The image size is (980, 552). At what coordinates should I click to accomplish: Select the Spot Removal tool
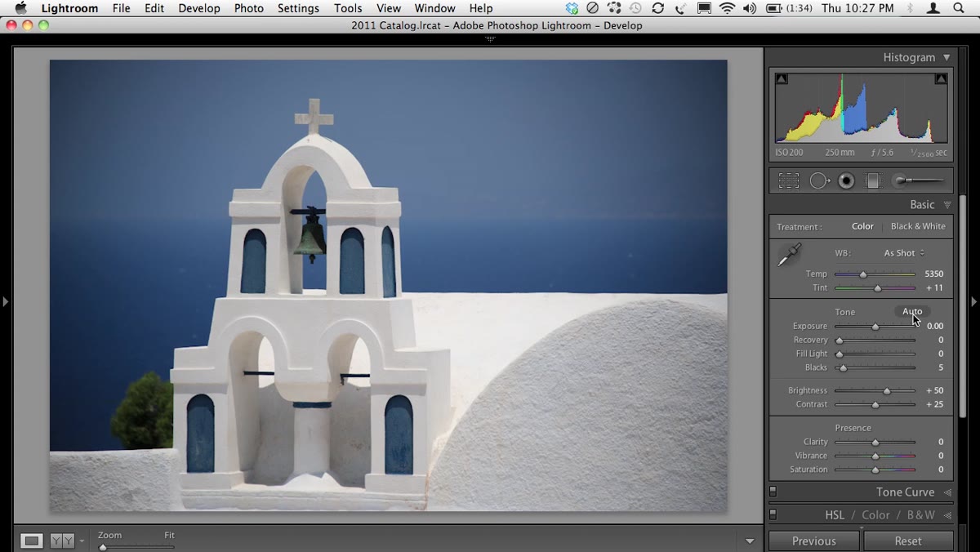(x=819, y=181)
